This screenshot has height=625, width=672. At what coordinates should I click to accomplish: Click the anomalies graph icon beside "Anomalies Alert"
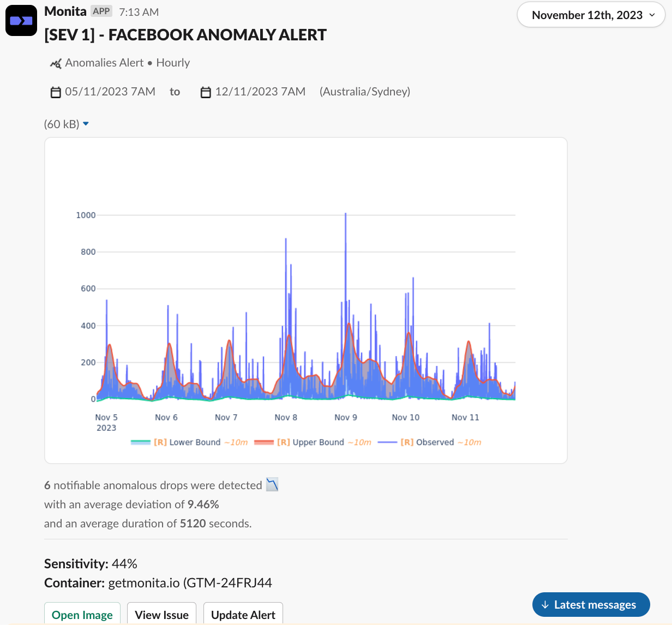click(x=55, y=63)
